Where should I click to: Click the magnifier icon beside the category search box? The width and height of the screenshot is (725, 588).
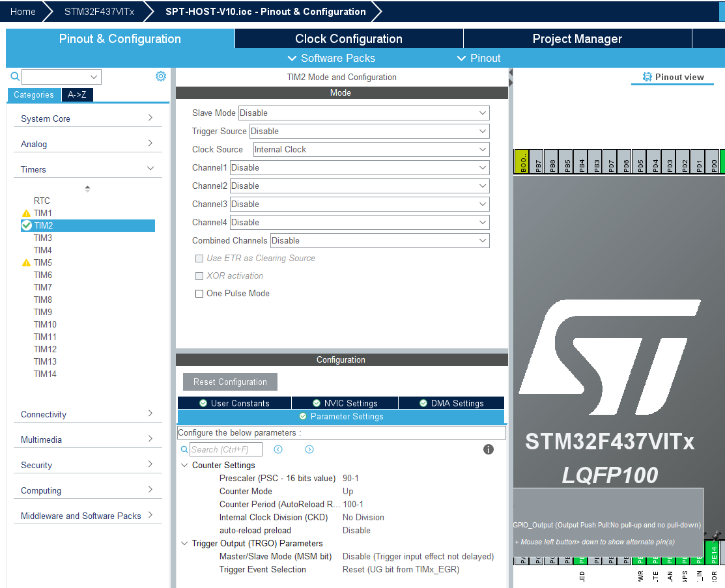click(x=15, y=76)
